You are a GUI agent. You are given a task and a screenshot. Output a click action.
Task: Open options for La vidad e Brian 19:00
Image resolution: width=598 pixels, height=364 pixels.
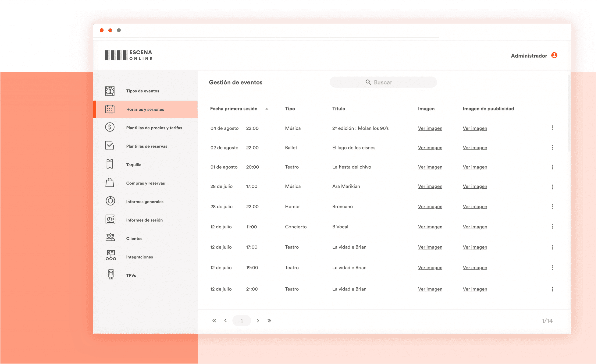pos(553,268)
